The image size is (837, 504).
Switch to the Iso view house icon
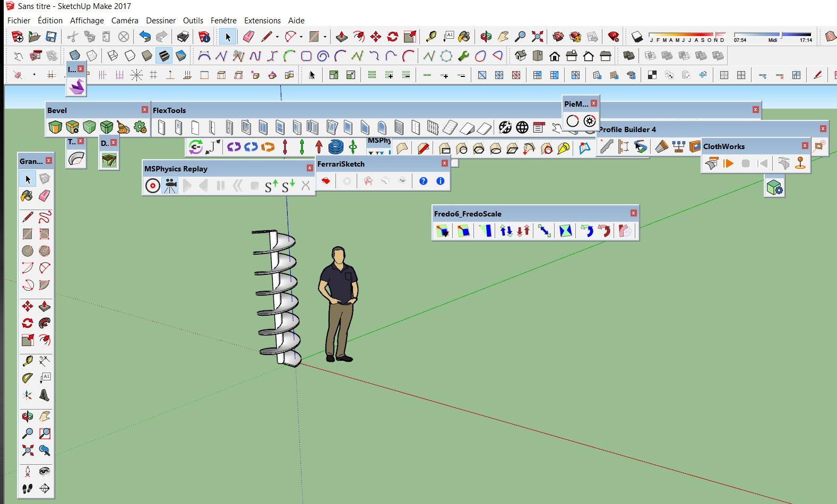pos(521,56)
